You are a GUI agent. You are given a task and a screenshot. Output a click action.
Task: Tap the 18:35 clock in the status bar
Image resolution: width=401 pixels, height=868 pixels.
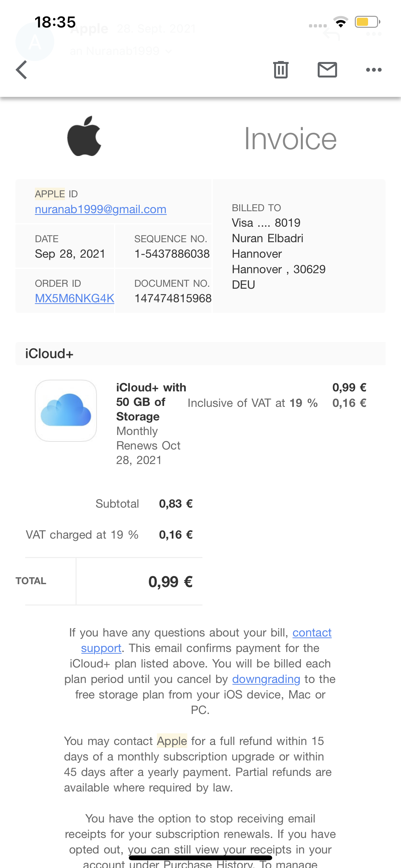[x=55, y=22]
